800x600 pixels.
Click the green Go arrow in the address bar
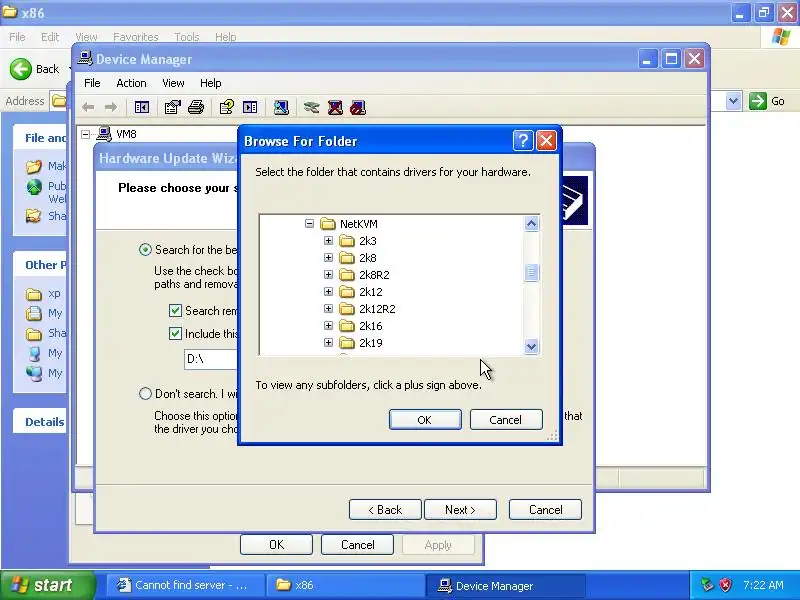[x=758, y=101]
